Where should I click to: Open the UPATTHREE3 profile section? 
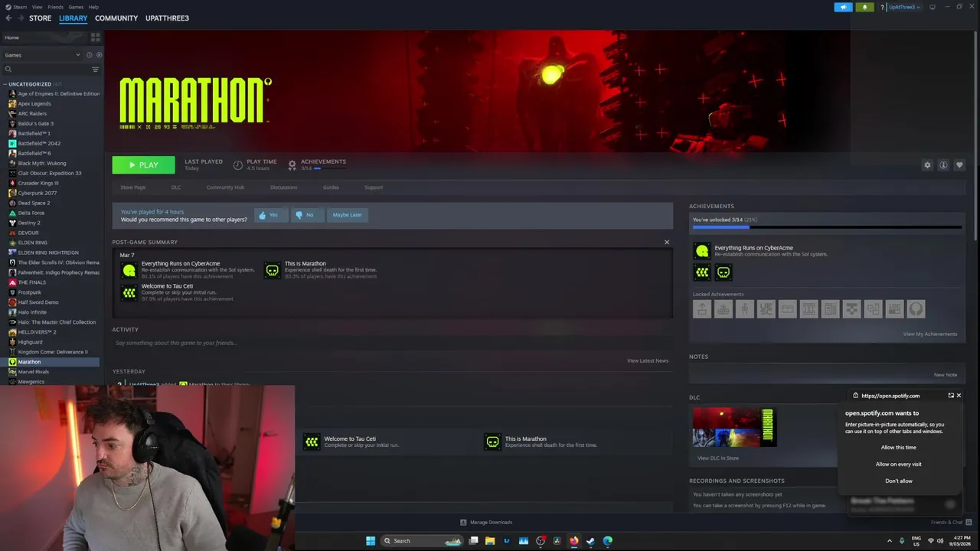pyautogui.click(x=167, y=18)
